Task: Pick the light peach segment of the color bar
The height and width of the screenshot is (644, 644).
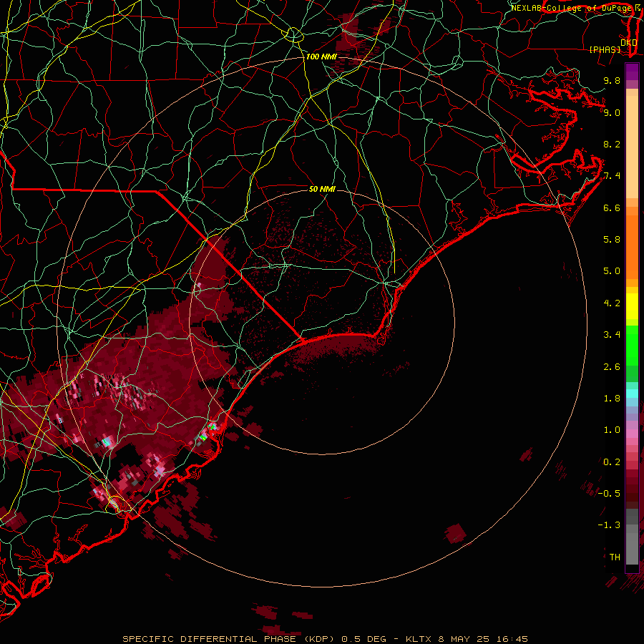Action: [632, 148]
